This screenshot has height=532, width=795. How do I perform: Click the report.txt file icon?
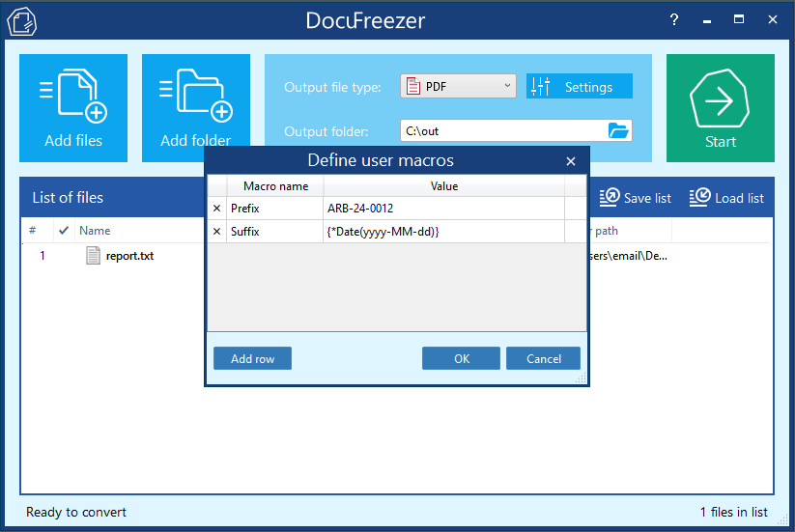pos(93,255)
